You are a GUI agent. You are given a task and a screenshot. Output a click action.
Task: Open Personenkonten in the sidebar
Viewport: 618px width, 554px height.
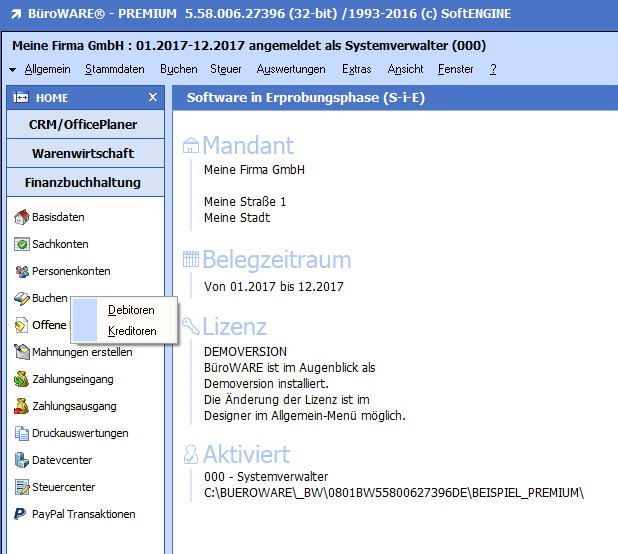tap(71, 271)
